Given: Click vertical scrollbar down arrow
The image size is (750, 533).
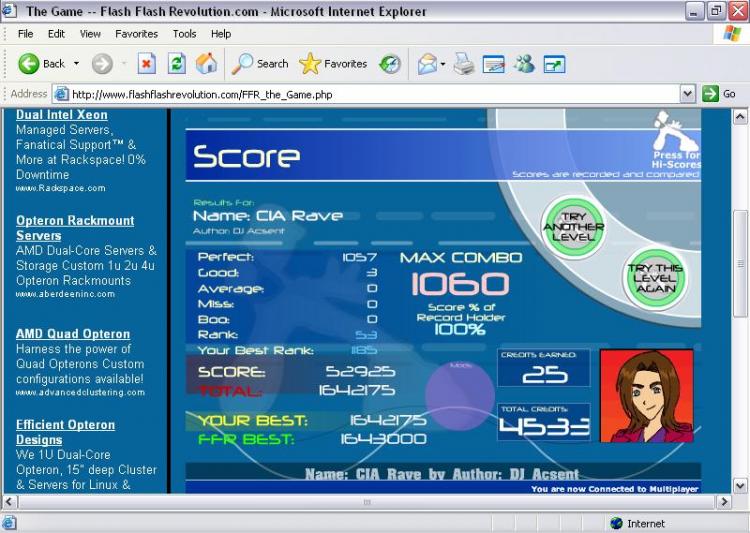Looking at the screenshot, I should (x=739, y=486).
